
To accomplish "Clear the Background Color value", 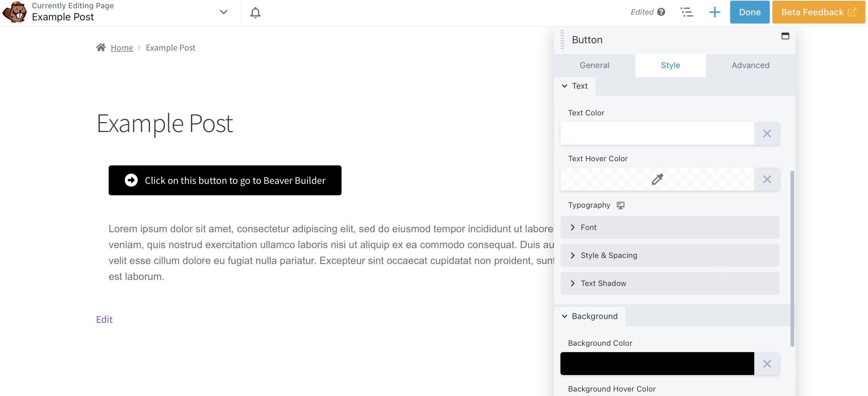I will point(767,364).
